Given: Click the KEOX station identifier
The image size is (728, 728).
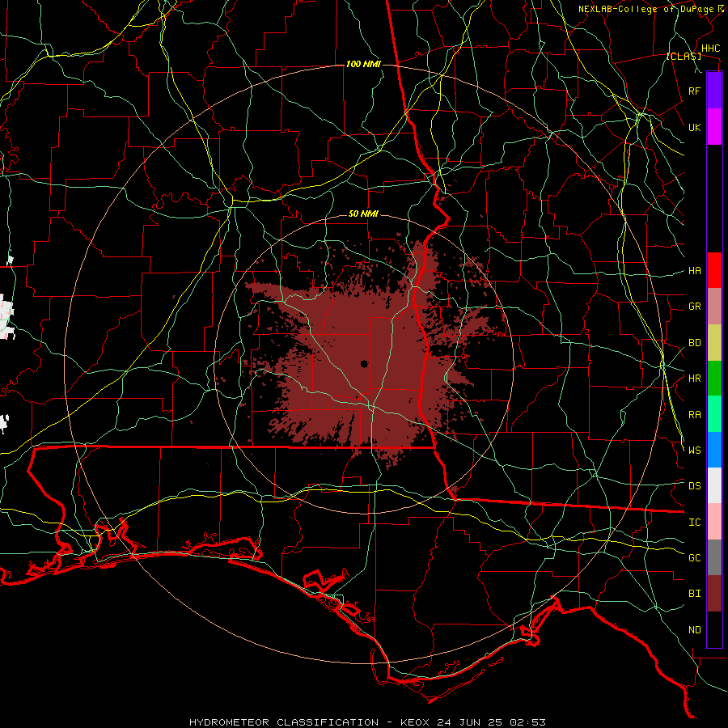Looking at the screenshot, I should (416, 722).
